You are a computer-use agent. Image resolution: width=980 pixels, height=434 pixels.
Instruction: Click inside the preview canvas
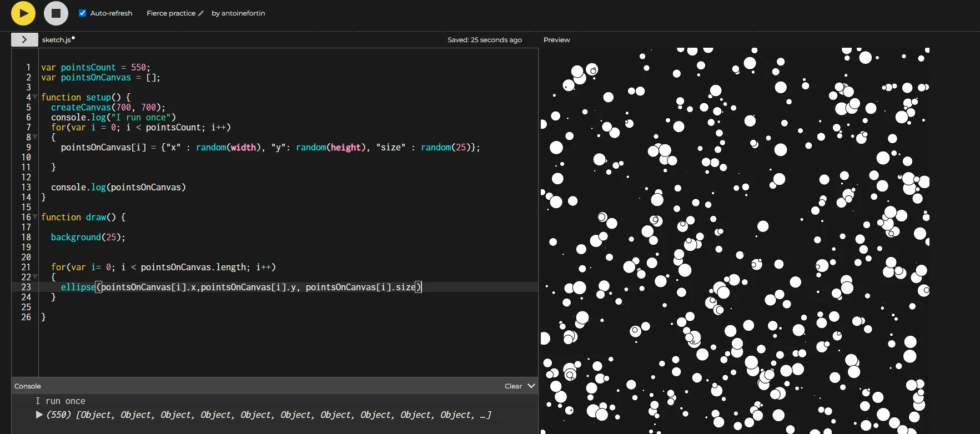click(735, 240)
